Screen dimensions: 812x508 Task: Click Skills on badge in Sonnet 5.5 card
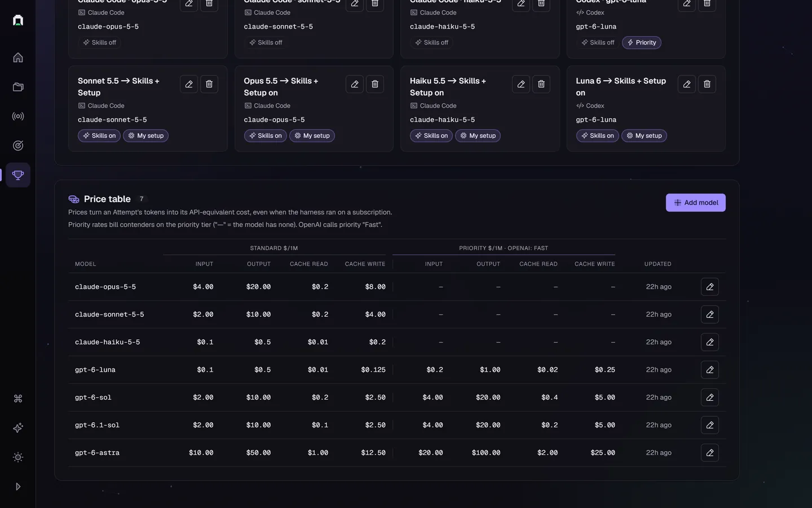coord(99,135)
